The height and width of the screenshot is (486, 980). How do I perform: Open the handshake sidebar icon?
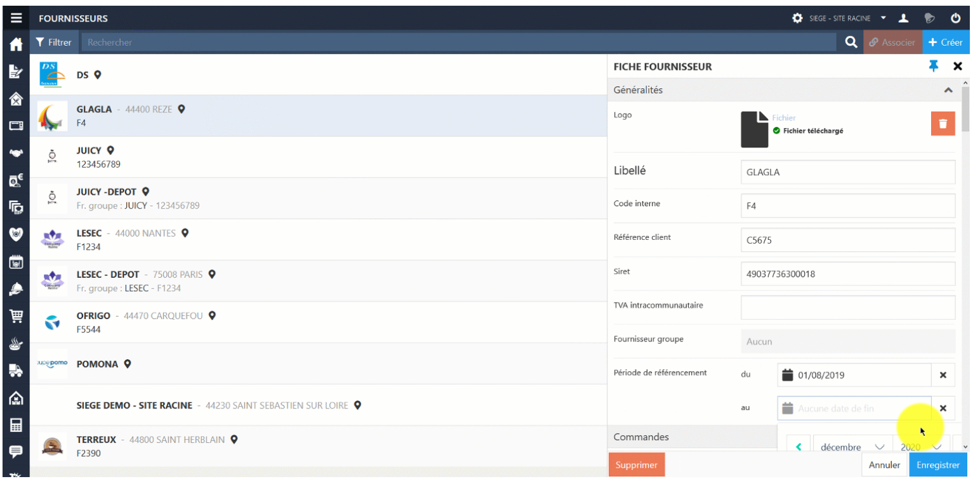click(x=16, y=153)
